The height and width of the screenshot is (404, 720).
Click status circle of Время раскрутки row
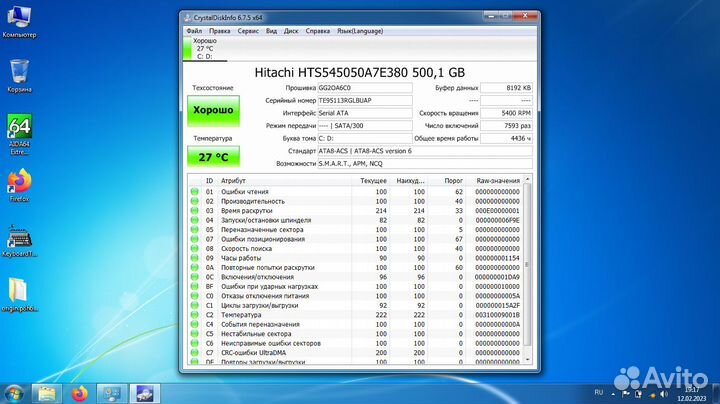click(x=195, y=211)
